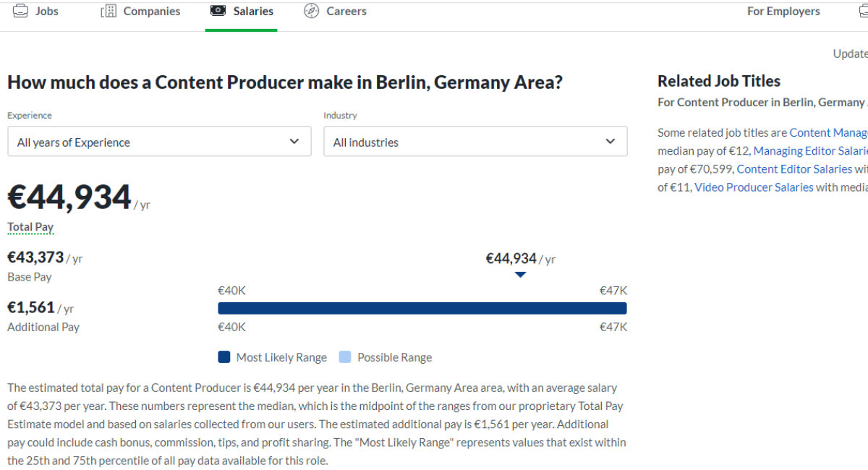Follow the Video Producer Salaries link
The width and height of the screenshot is (868, 470).
(754, 187)
